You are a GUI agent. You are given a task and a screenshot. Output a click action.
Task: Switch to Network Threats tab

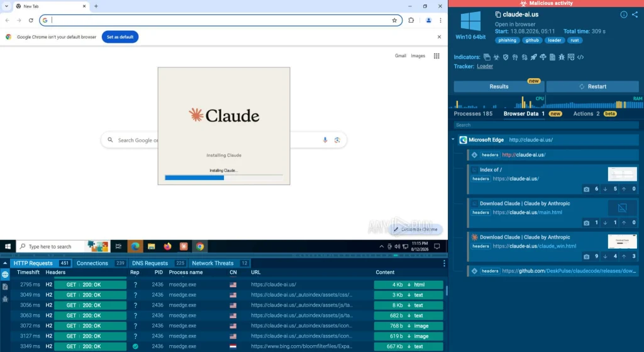pyautogui.click(x=219, y=263)
